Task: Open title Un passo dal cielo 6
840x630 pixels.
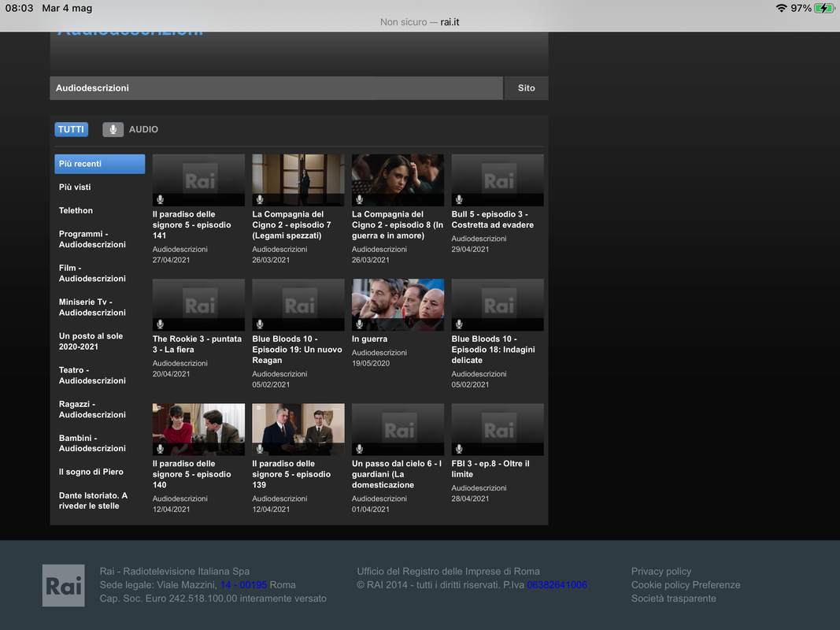Action: click(x=397, y=474)
